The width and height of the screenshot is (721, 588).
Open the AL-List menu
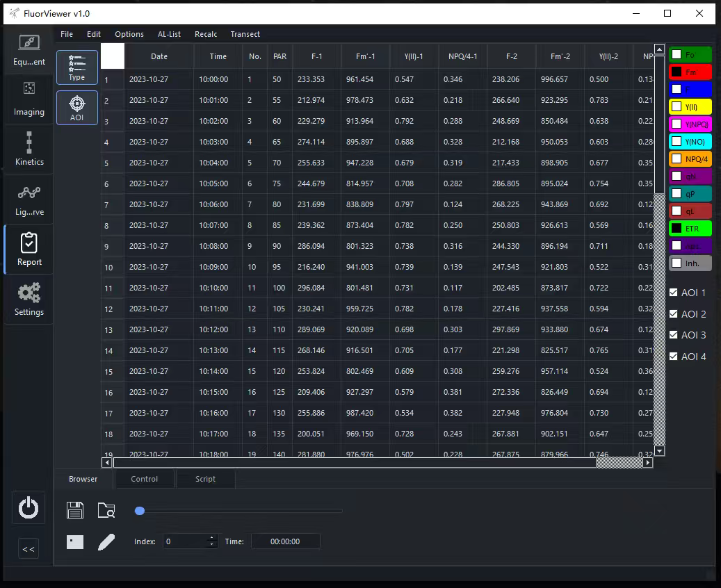(x=169, y=34)
